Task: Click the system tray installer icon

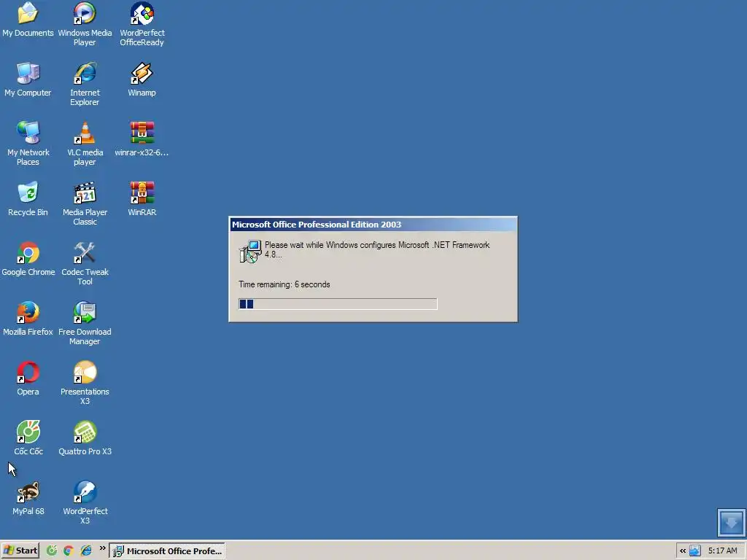Action: pos(695,551)
